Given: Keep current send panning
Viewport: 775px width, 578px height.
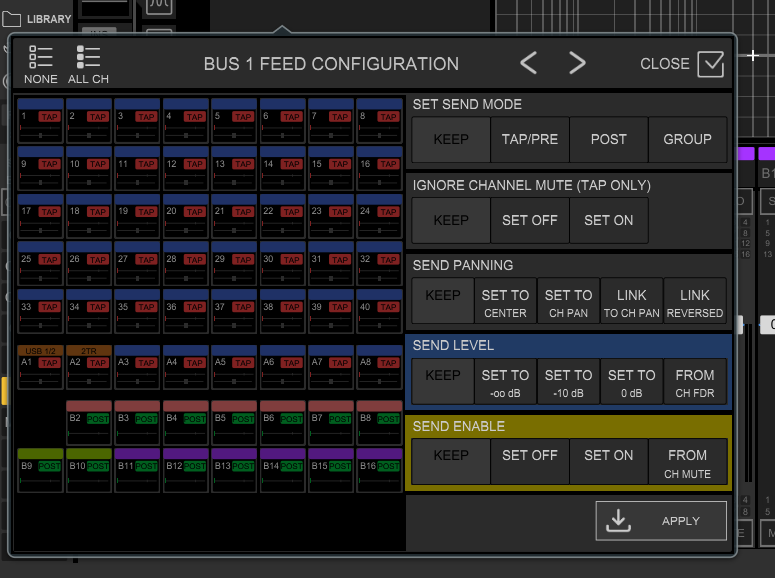Looking at the screenshot, I should [443, 301].
